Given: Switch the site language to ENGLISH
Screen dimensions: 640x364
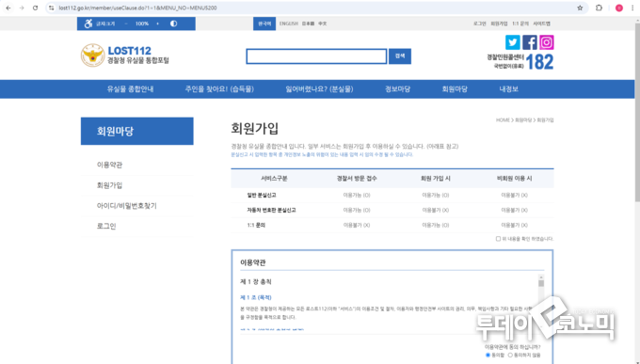Looking at the screenshot, I should click(289, 24).
